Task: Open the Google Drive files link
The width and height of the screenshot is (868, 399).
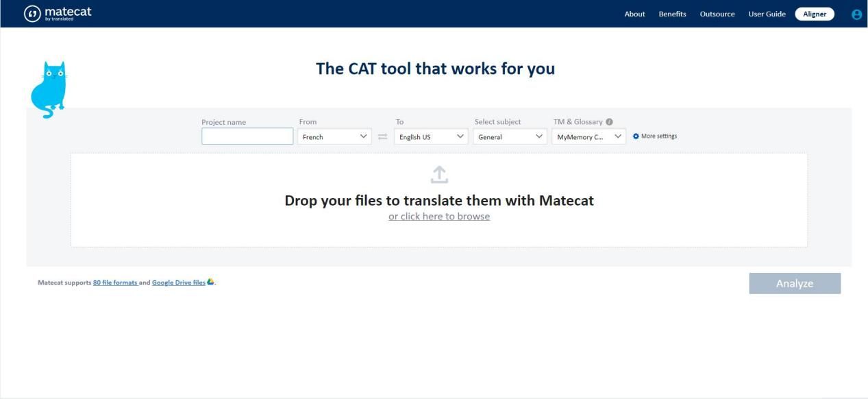Action: coord(179,282)
